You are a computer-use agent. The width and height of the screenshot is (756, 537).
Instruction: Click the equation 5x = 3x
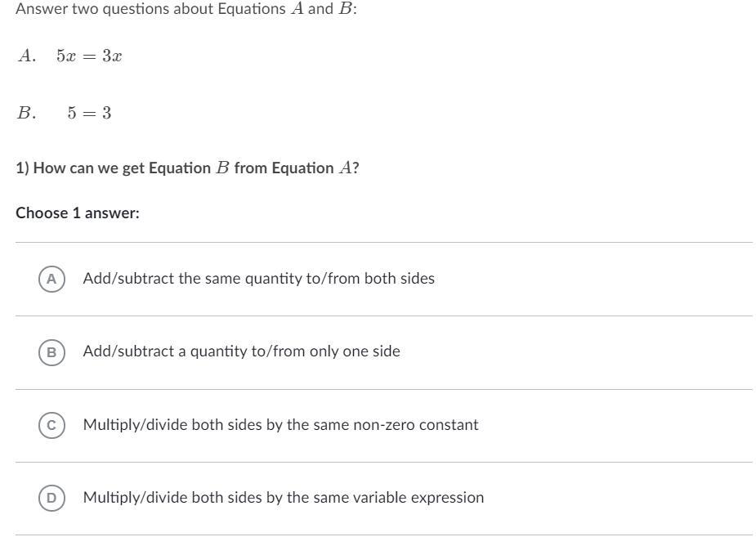pyautogui.click(x=89, y=56)
